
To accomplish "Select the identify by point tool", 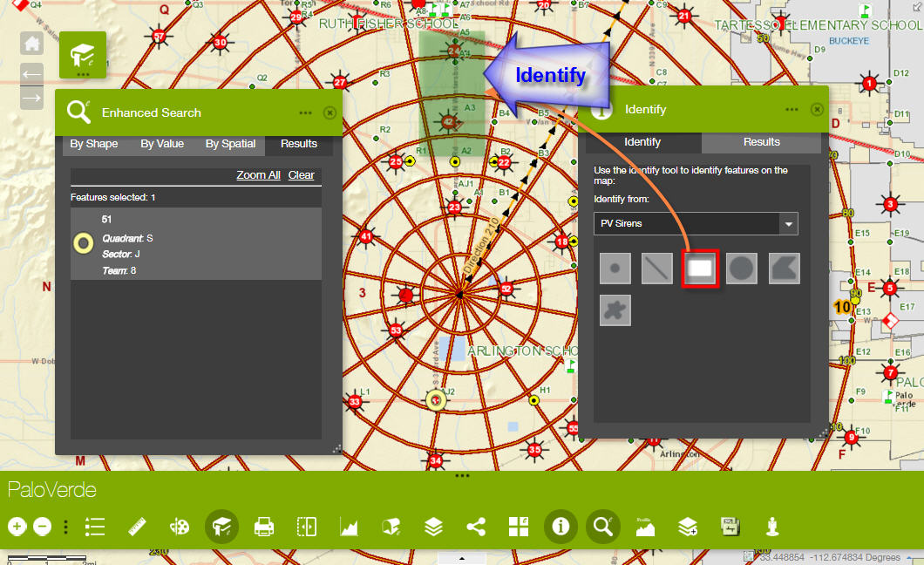I will (x=615, y=269).
